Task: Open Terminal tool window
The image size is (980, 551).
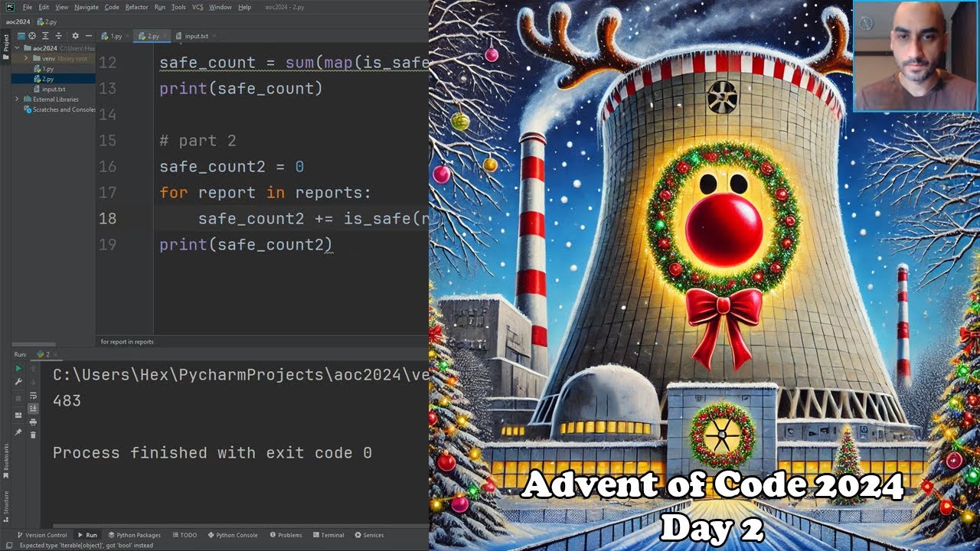Action: tap(328, 535)
